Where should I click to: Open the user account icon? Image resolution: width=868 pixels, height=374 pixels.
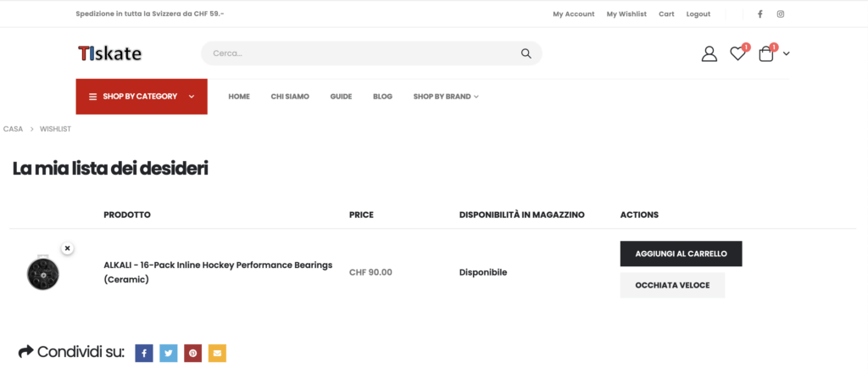pyautogui.click(x=709, y=53)
